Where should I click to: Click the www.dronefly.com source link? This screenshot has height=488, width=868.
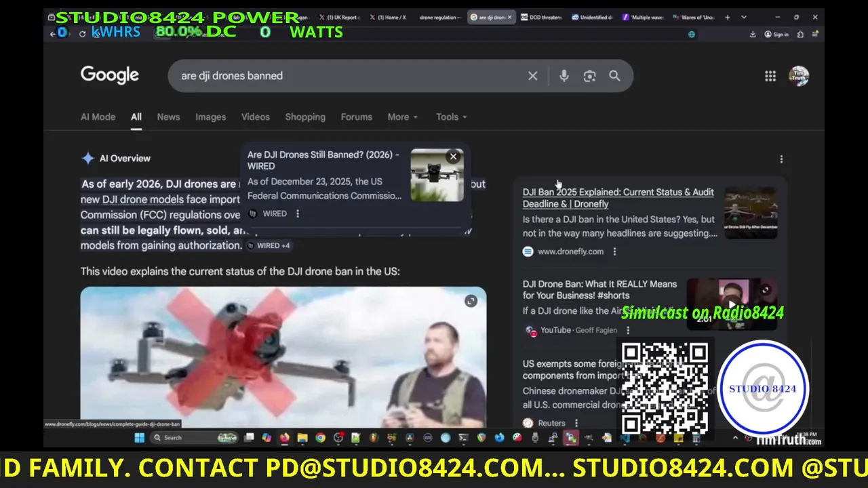(x=570, y=251)
